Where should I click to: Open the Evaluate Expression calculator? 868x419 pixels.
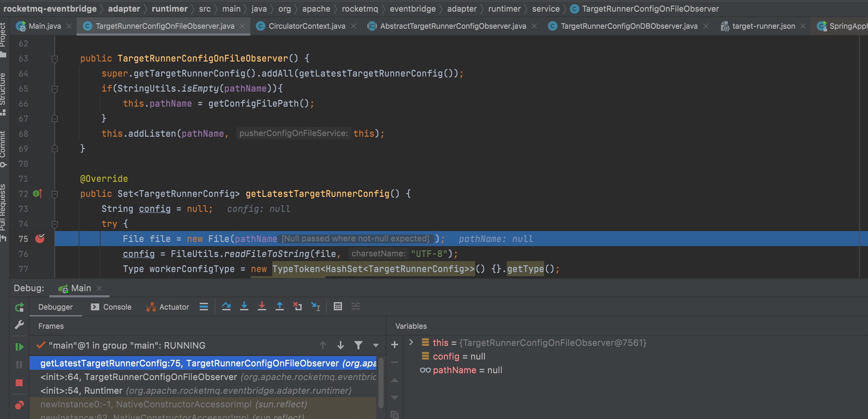point(338,306)
